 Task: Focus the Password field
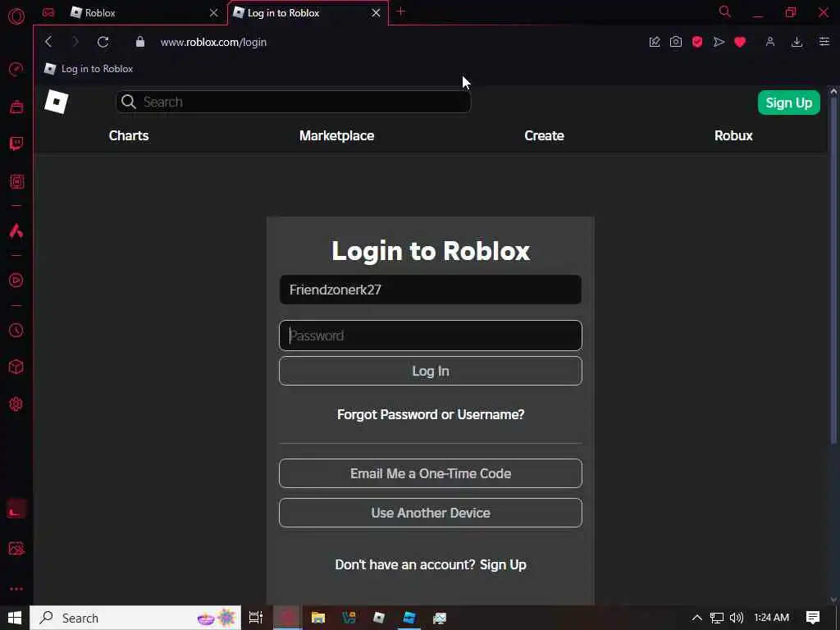click(x=430, y=336)
